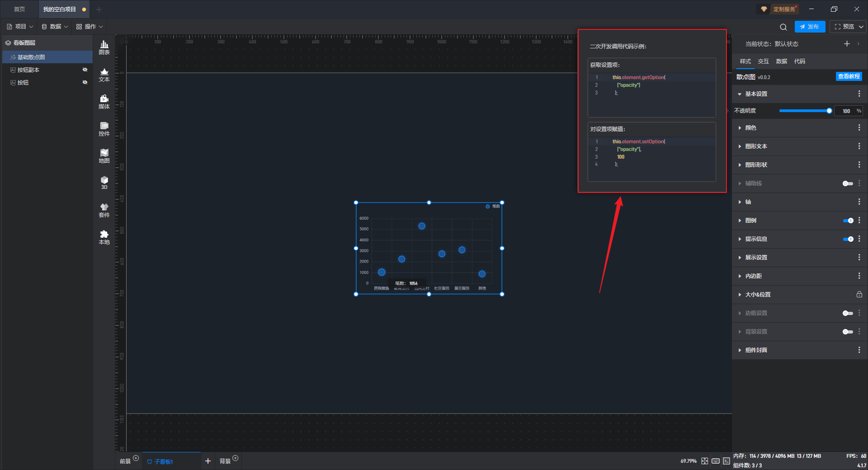Enable the 辅助线 guide line switch
This screenshot has height=470, width=868.
point(848,183)
